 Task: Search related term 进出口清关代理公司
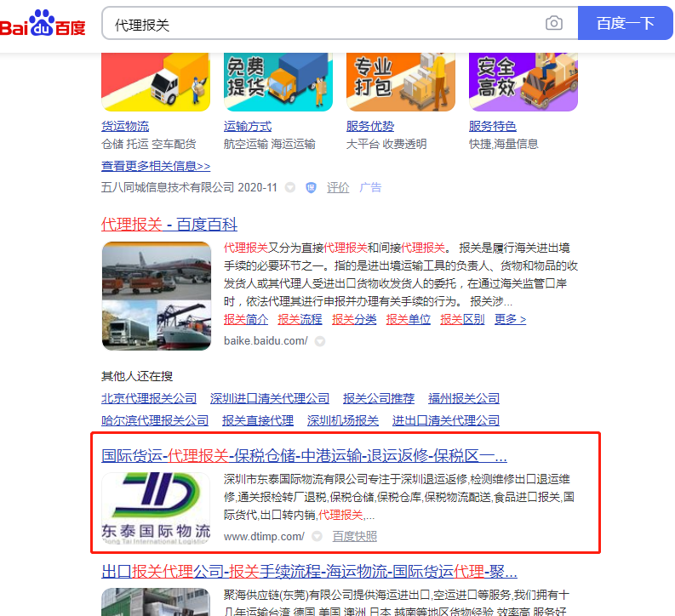446,420
